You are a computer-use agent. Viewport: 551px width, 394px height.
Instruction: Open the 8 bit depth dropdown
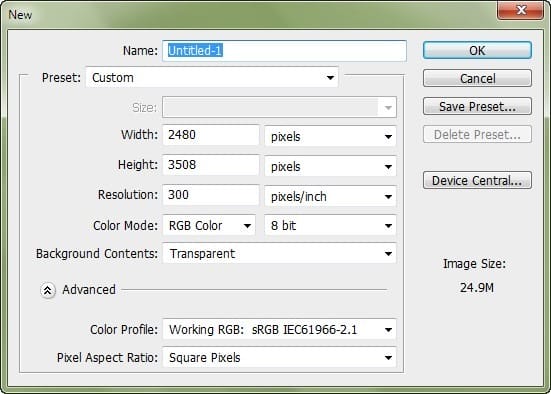click(x=330, y=225)
